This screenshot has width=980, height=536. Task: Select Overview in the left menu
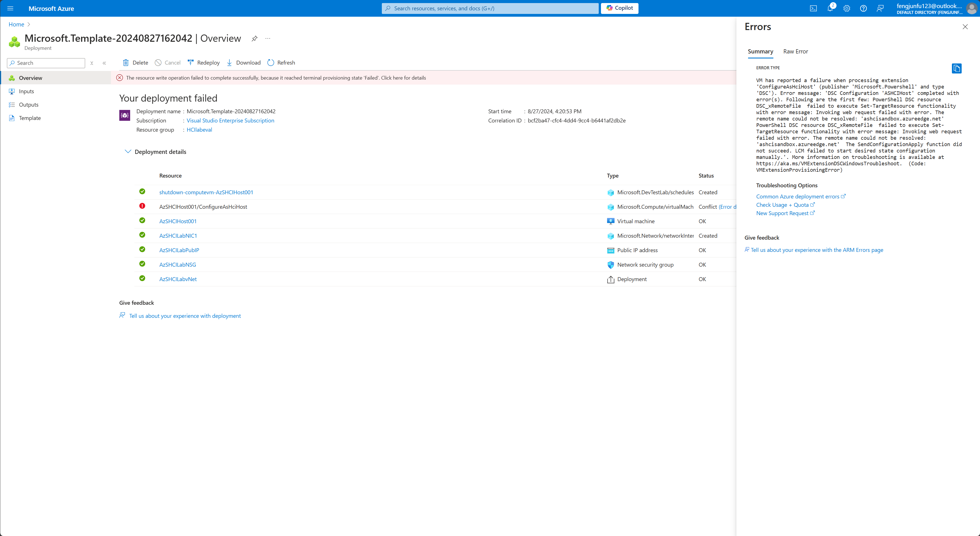coord(56,78)
